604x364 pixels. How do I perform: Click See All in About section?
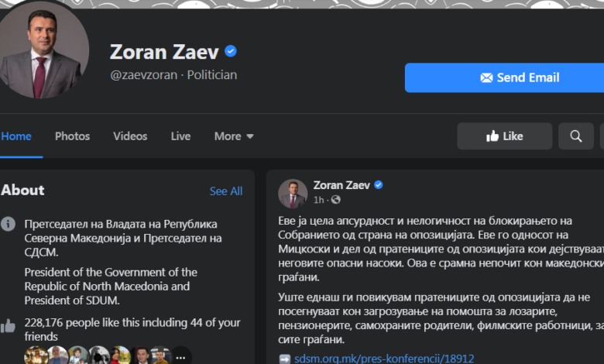[x=226, y=191]
